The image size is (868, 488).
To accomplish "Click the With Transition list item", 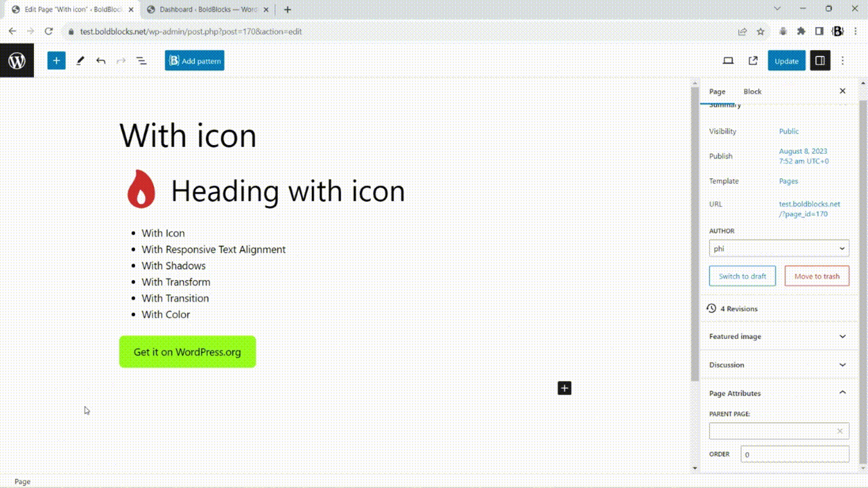I will (x=175, y=298).
